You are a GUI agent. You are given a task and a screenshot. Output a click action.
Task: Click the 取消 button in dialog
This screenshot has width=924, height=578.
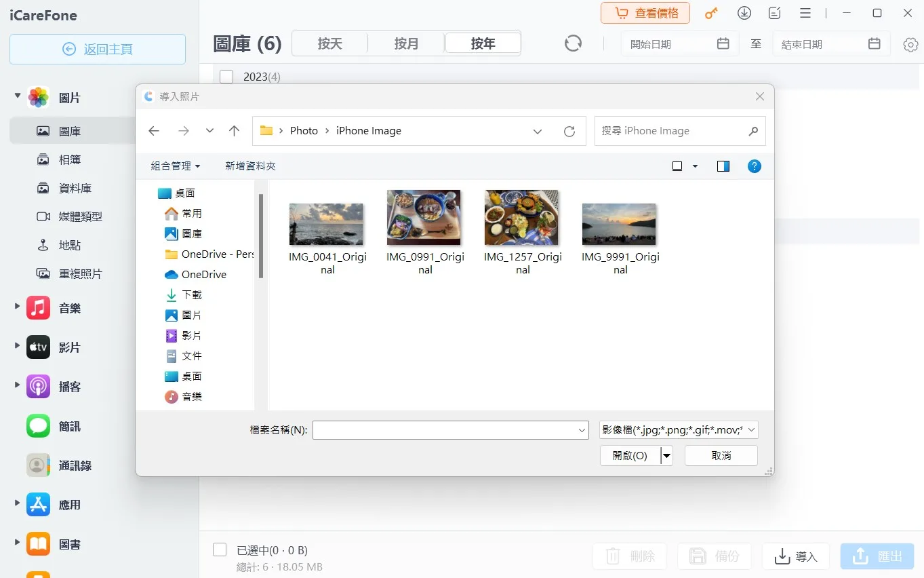pyautogui.click(x=721, y=455)
